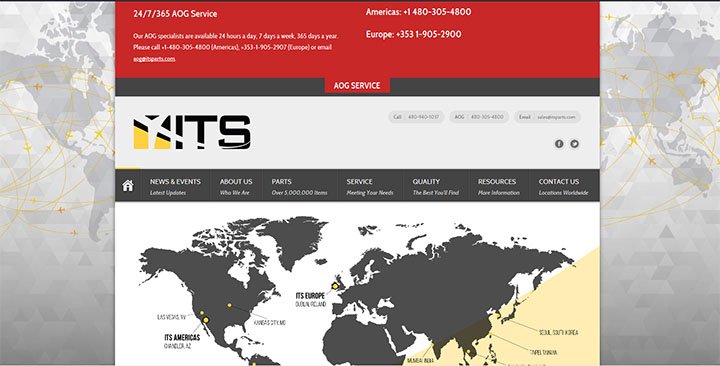Click the Taipei, Taiwan map label
This screenshot has width=720, height=366.
pos(543,353)
